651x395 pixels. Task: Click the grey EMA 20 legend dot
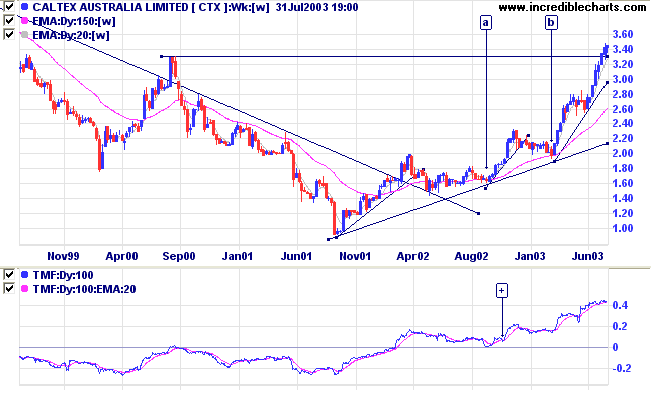pyautogui.click(x=24, y=35)
